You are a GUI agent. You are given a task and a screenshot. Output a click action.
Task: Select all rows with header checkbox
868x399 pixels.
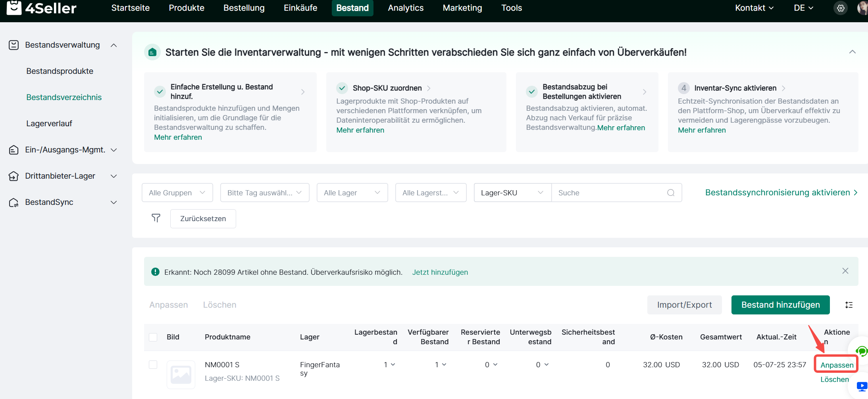153,337
